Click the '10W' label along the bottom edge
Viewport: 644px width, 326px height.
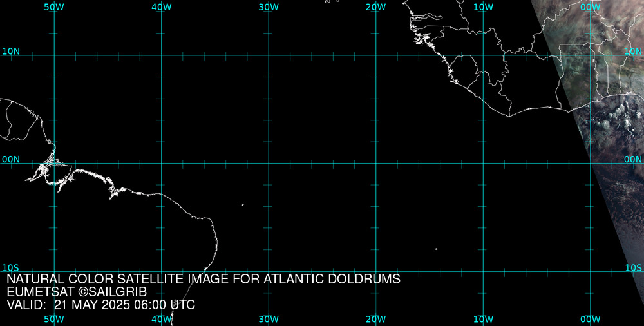[x=483, y=319]
